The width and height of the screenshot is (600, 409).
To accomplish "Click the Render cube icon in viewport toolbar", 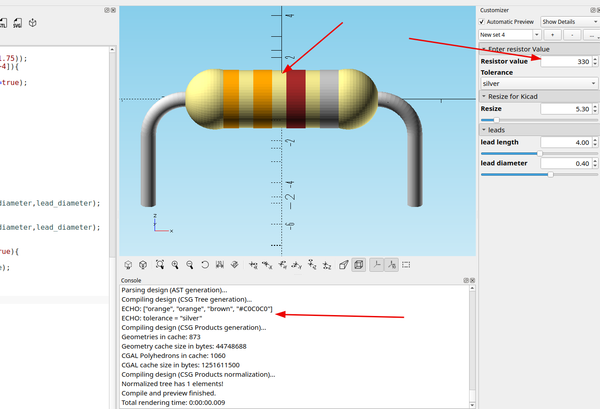I will [x=143, y=265].
